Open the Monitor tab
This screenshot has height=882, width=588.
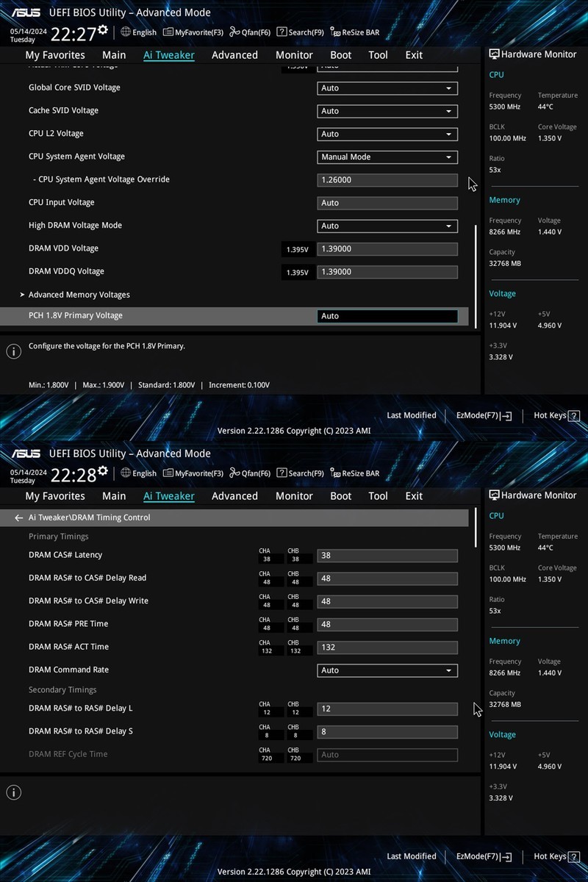(294, 54)
